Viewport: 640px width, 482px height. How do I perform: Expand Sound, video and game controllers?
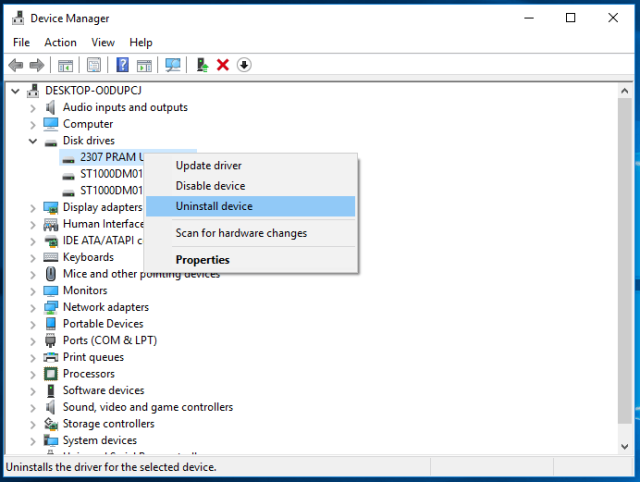tap(34, 407)
